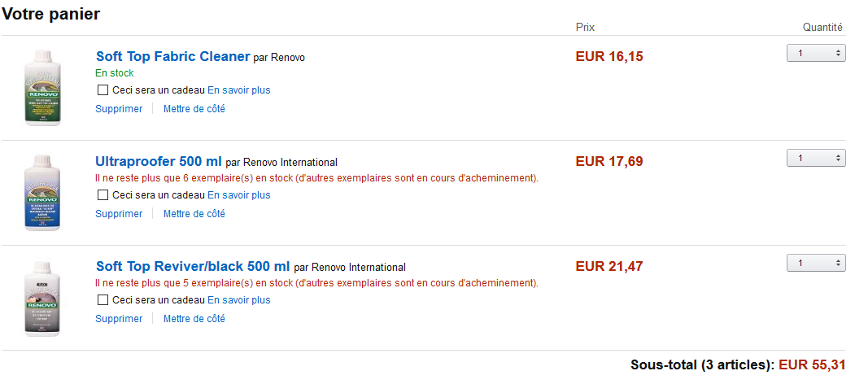Delete Ultraproofer 500 ml from the cart
The image size is (868, 384).
pyautogui.click(x=119, y=214)
